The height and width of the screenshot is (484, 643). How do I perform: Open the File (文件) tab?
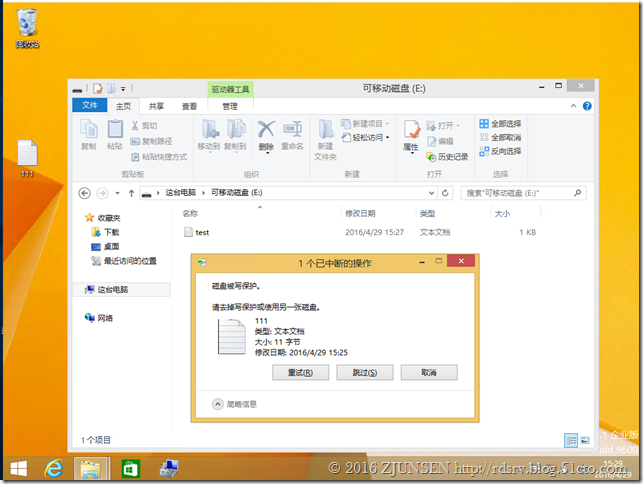pos(90,105)
